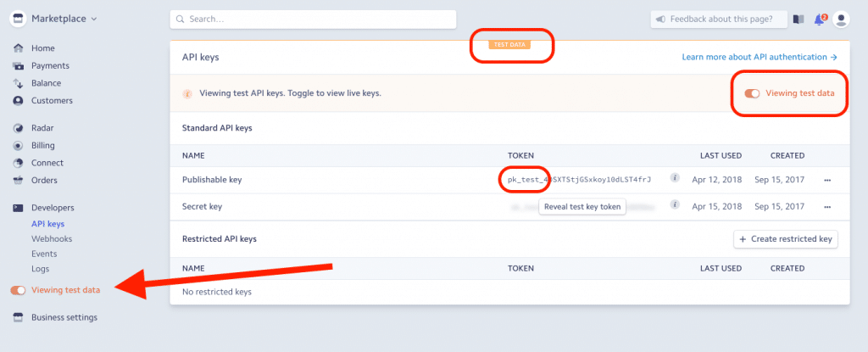Click the search magnifier icon
The width and height of the screenshot is (868, 352).
coord(180,19)
